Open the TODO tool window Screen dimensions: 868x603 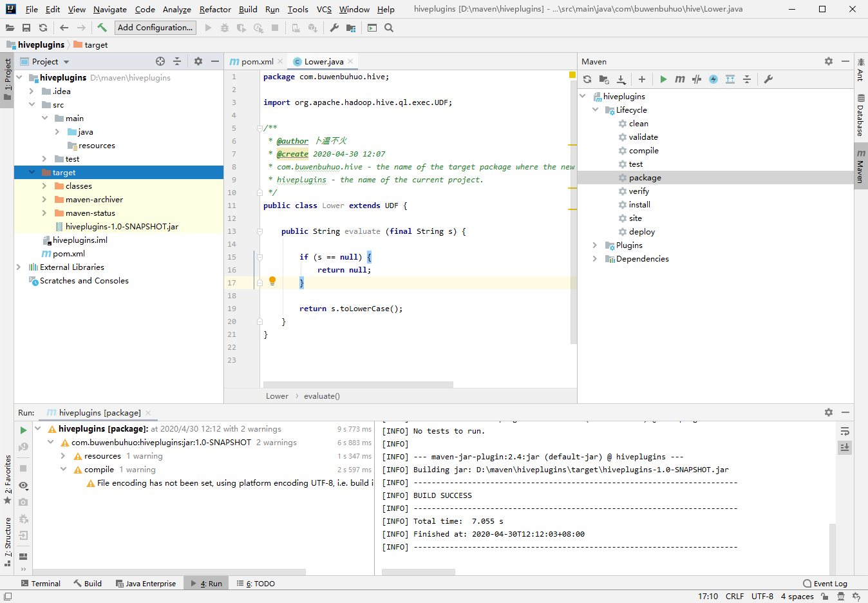256,583
